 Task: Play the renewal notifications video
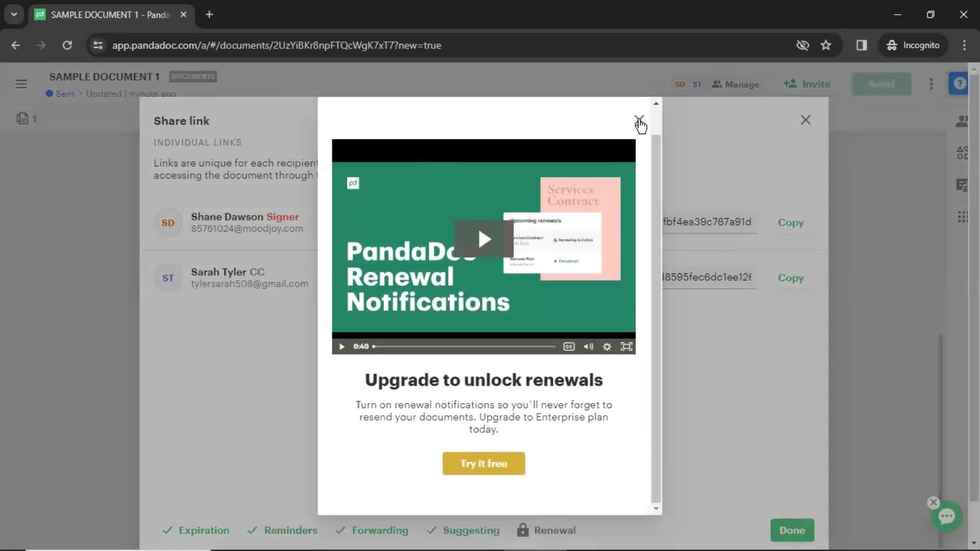pos(483,239)
